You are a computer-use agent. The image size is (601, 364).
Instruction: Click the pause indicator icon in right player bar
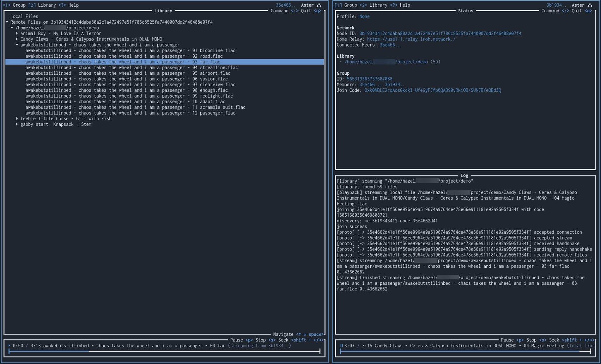(341, 346)
